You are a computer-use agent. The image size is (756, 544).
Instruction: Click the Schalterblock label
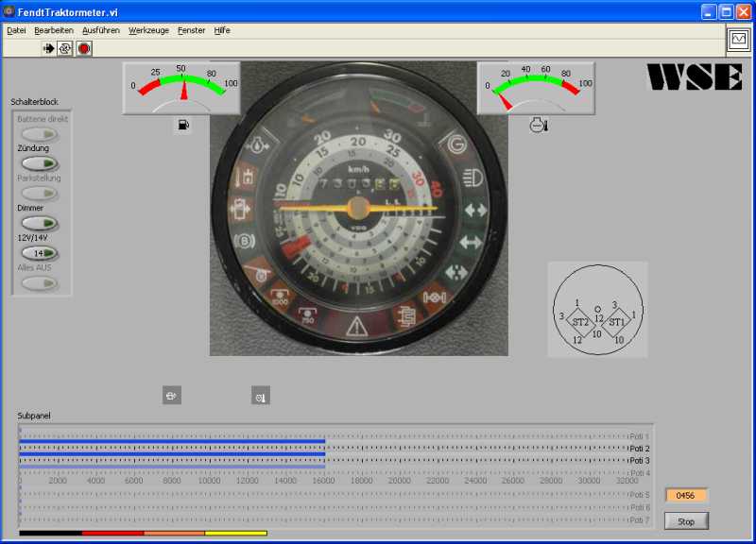pyautogui.click(x=34, y=102)
